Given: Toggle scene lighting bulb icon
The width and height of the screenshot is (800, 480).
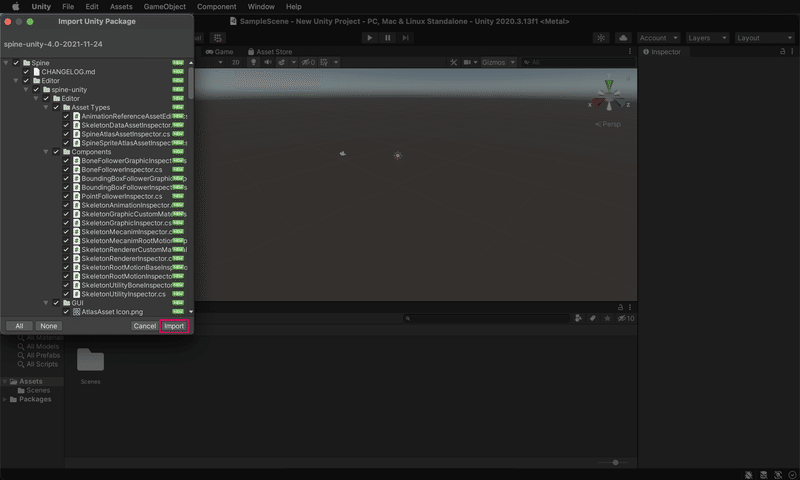Looking at the screenshot, I should pyautogui.click(x=253, y=62).
